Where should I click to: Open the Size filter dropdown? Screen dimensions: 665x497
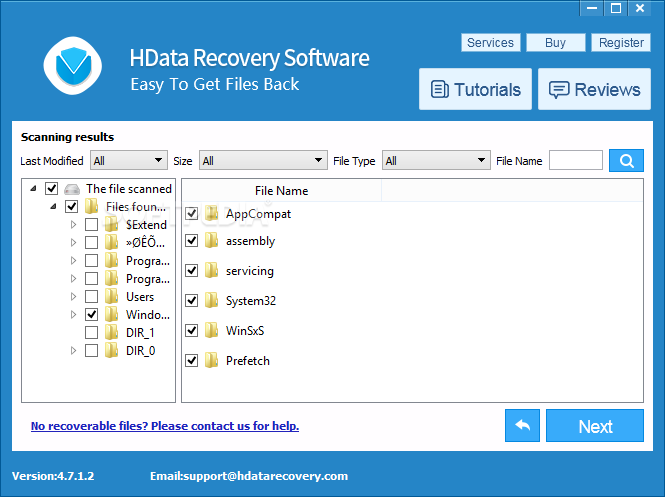(x=263, y=160)
